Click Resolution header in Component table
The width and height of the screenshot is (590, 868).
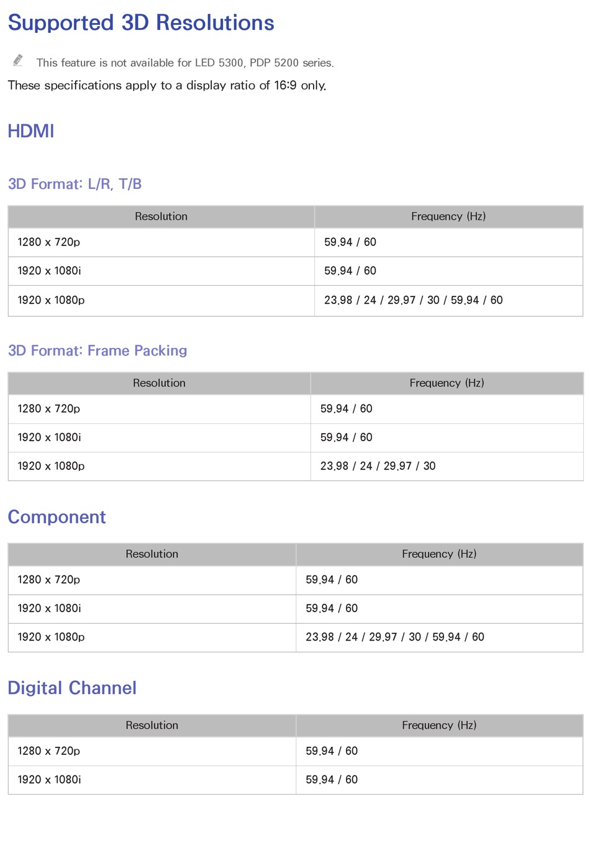(152, 554)
